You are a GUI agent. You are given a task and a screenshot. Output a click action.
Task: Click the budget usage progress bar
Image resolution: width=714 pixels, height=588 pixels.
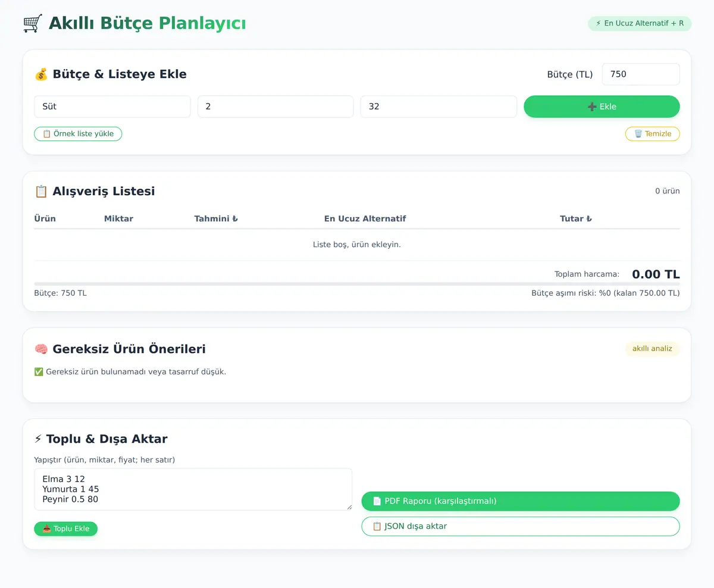click(357, 284)
